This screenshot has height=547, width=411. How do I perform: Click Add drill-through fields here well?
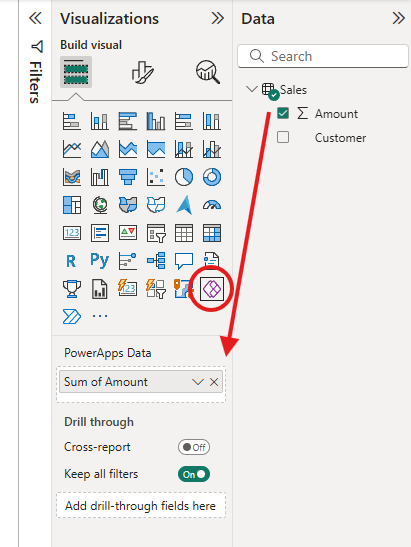click(x=141, y=505)
